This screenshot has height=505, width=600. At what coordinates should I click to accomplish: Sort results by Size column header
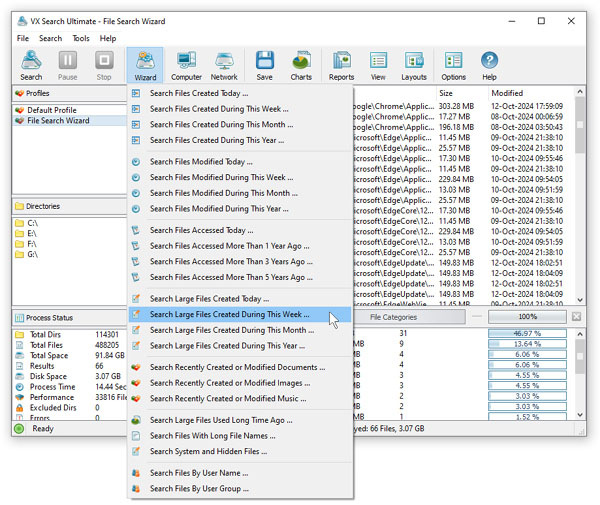(462, 93)
